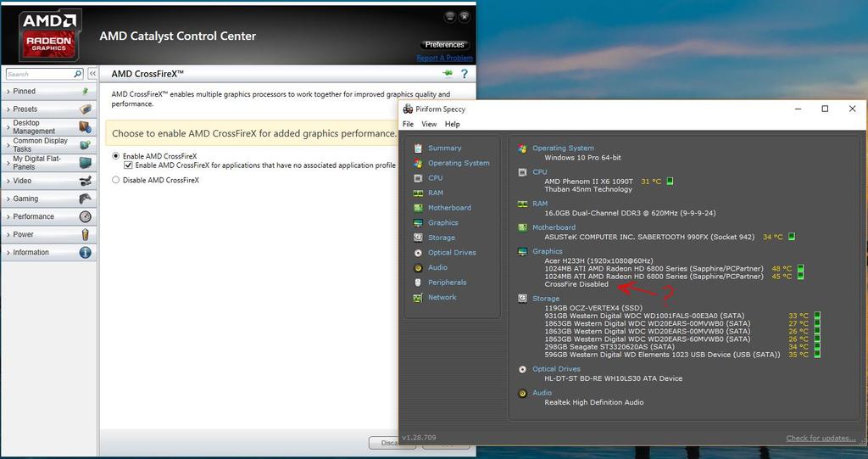
Task: Select Disable AMD CrossFireX radio button
Action: [x=115, y=180]
